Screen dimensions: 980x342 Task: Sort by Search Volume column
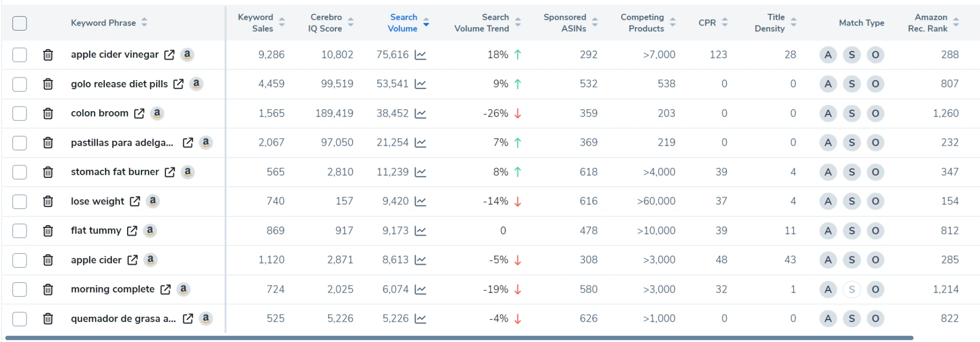[403, 23]
